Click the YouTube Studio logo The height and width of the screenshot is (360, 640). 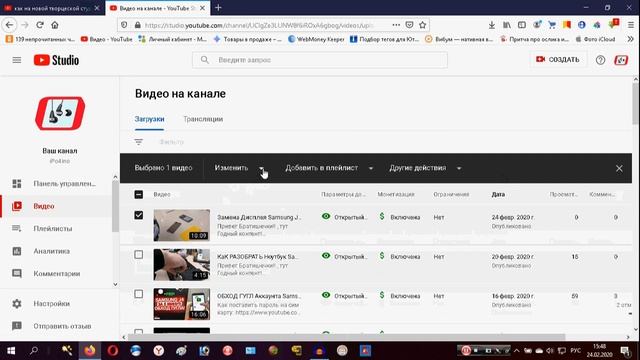click(56, 60)
